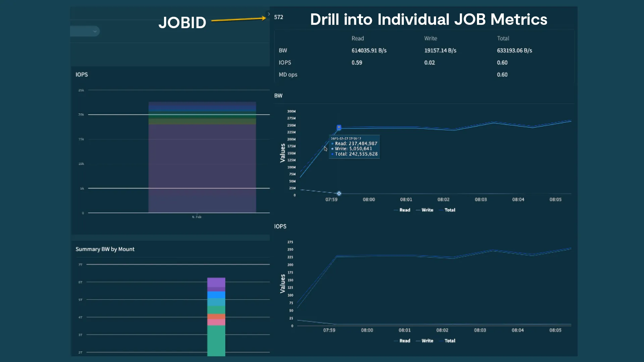Click the bright blue segment in Summary BW bar
This screenshot has height=362, width=644.
pyautogui.click(x=216, y=295)
